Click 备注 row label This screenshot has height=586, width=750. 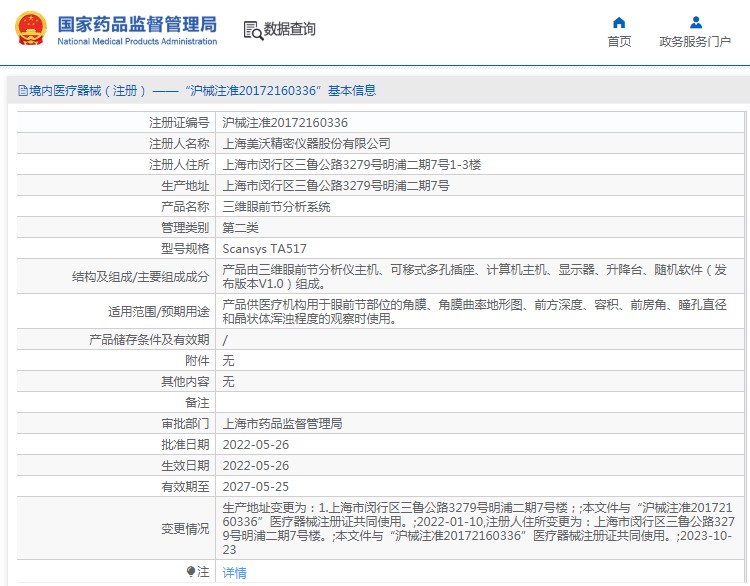tap(197, 403)
